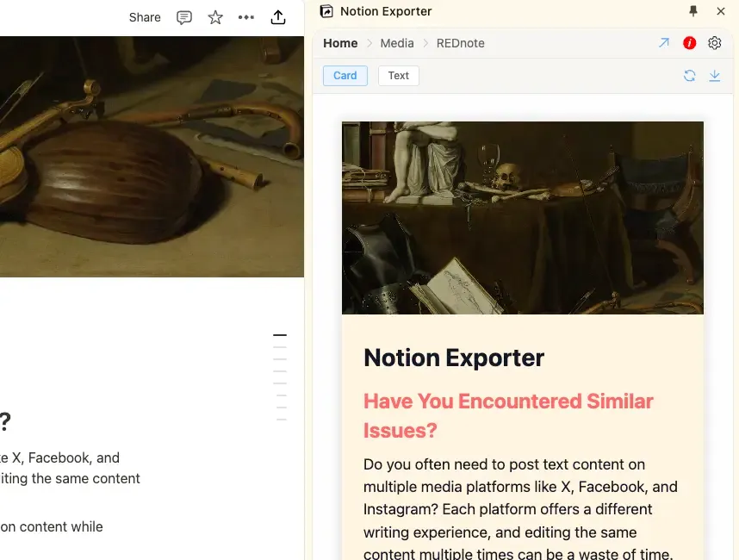Click the card's still-life cover image
The image size is (739, 560).
click(x=522, y=217)
